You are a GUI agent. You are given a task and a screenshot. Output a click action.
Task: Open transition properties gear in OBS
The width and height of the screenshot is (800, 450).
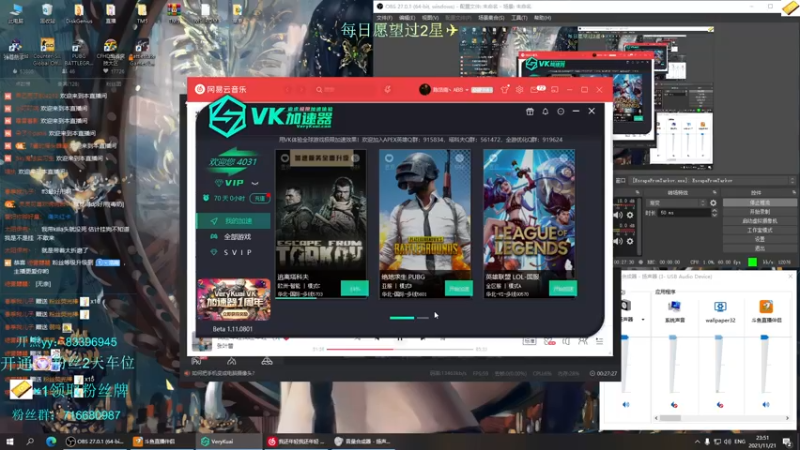pos(713,203)
